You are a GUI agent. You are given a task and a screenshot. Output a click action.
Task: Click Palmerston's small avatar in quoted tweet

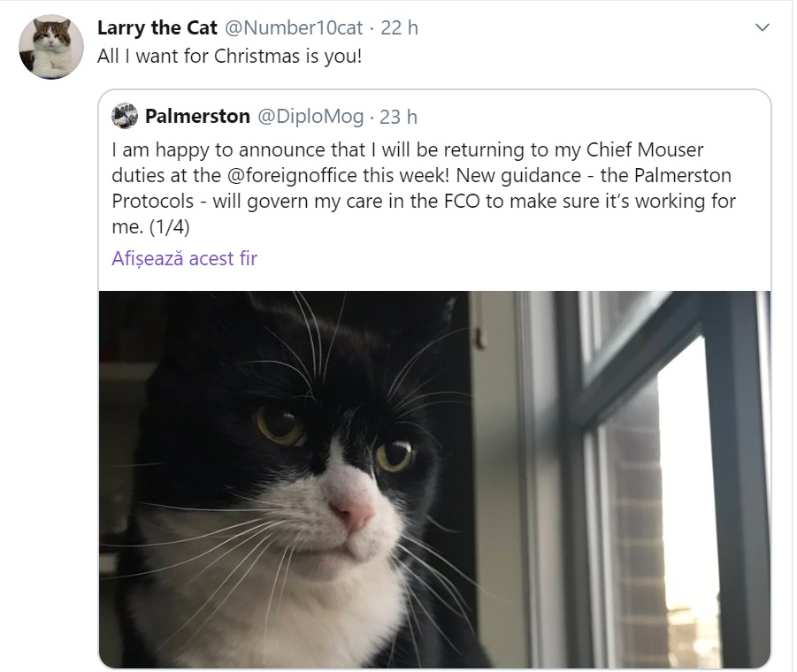tap(126, 116)
